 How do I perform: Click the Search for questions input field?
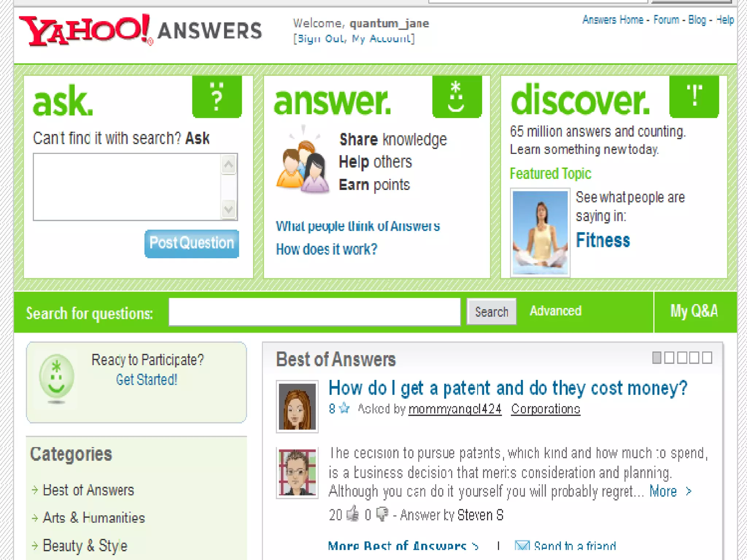(314, 312)
